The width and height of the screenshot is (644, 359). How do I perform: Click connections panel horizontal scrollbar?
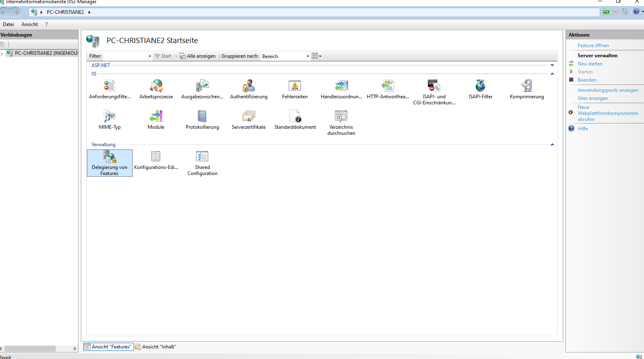(x=30, y=349)
